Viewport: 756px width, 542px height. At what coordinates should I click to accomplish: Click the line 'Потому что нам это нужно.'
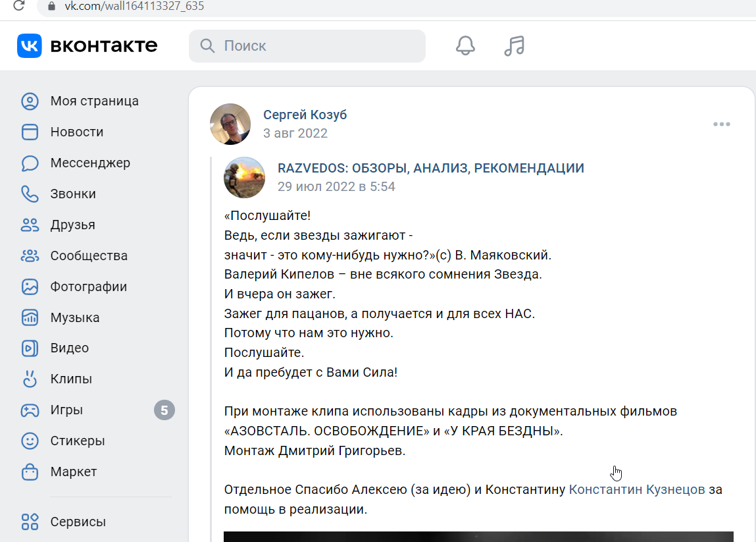pos(309,333)
